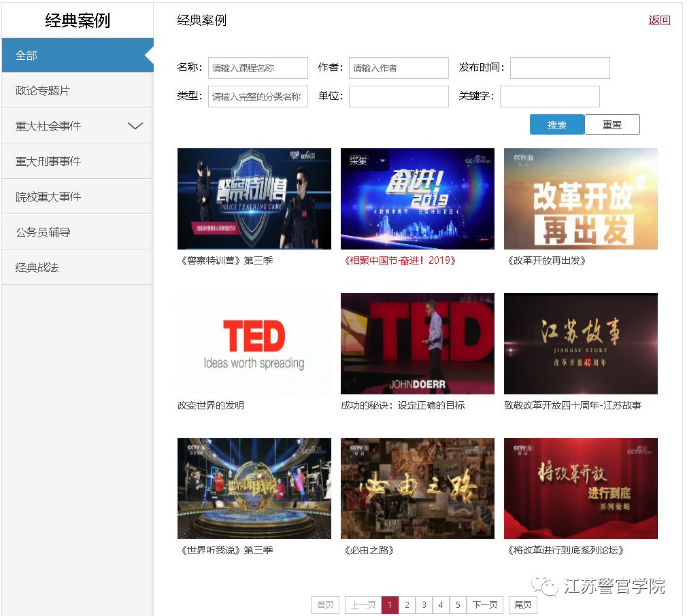Image resolution: width=687 pixels, height=616 pixels.
Task: Click the title 《将改革进行到底系列论坛》
Action: [x=565, y=550]
